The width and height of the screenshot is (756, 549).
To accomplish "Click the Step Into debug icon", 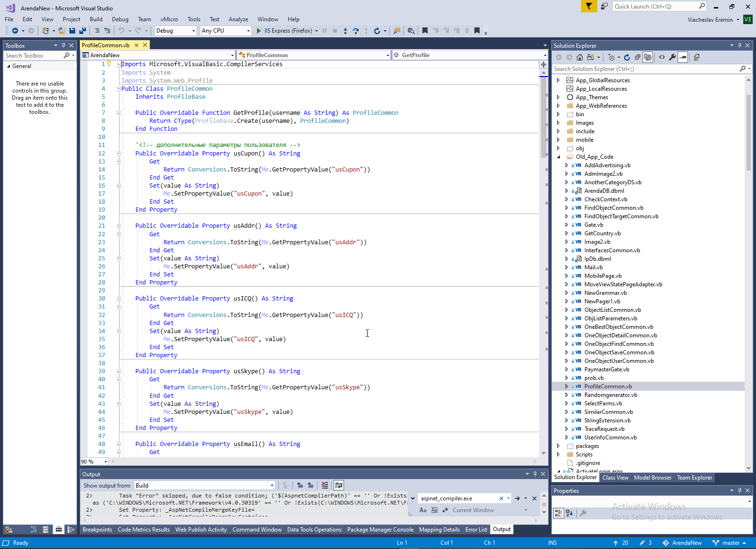I will coord(345,31).
